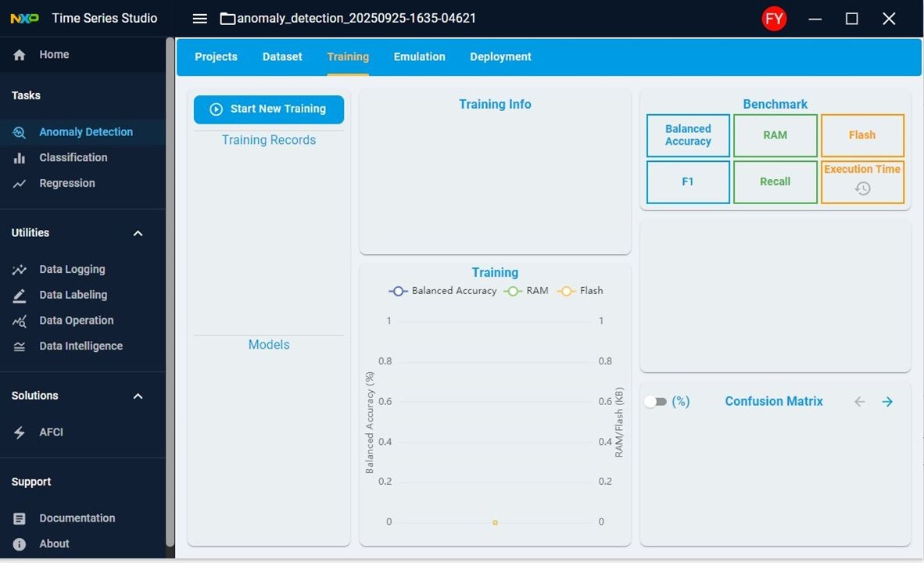Click the Home house icon
The image size is (924, 563).
click(x=20, y=55)
